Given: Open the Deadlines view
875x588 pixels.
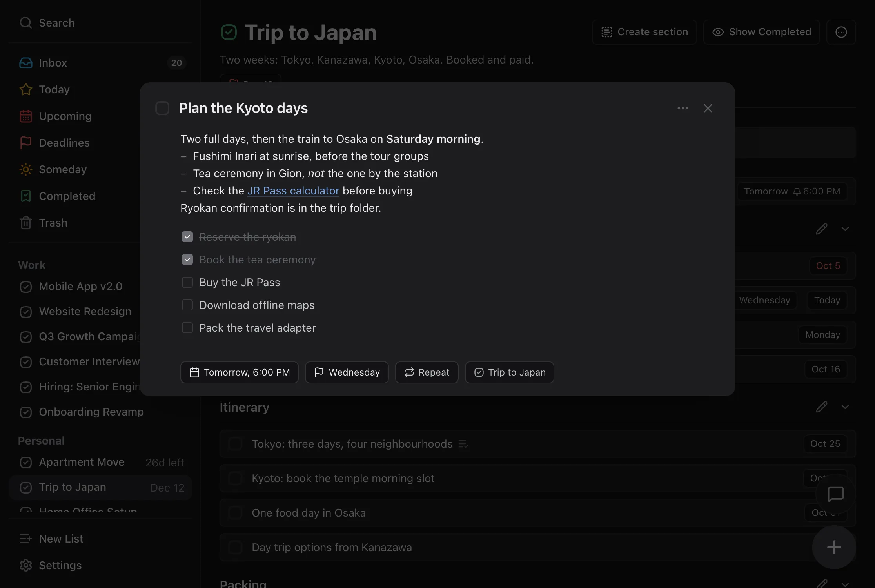Looking at the screenshot, I should click(x=100, y=143).
